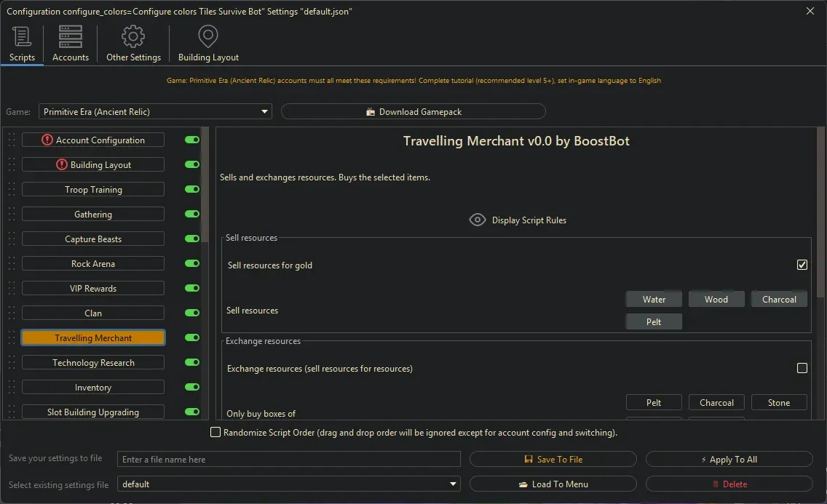Screen dimensions: 827x504
Task: Click the file name input field
Action: [x=289, y=460]
